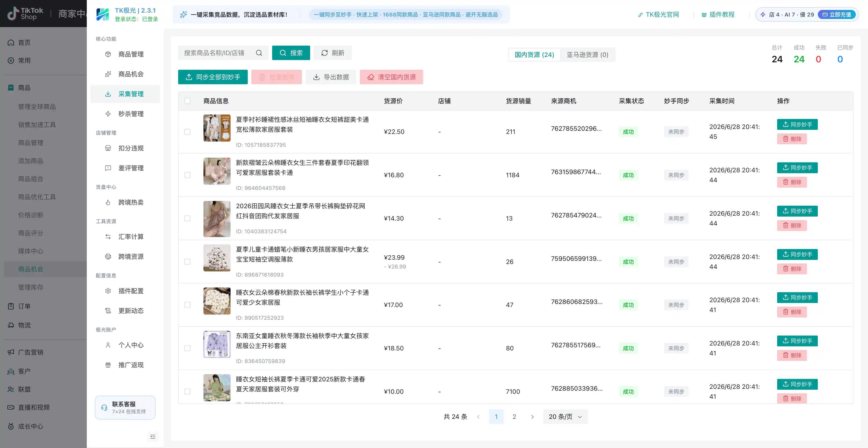Open 插件配置 settings
The height and width of the screenshot is (448, 868).
click(x=125, y=291)
